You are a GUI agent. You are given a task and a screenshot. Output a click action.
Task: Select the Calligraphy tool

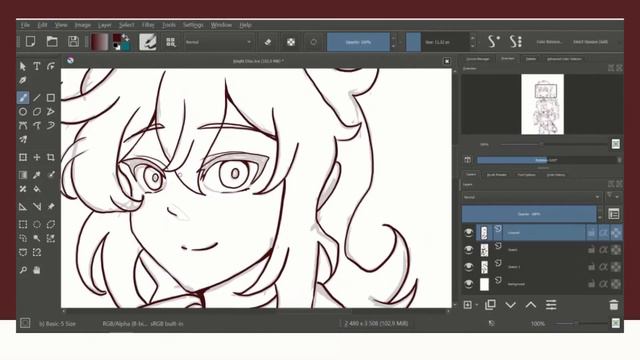click(23, 80)
